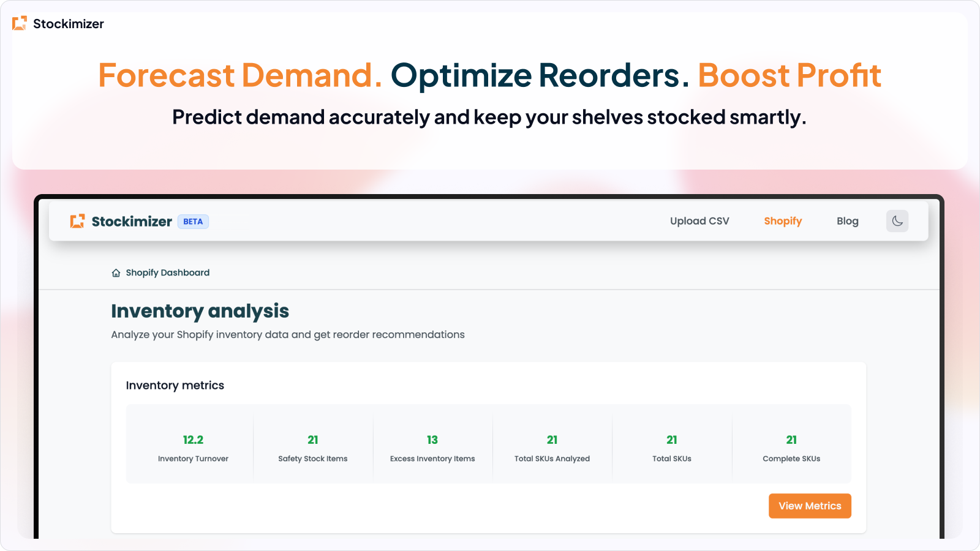The height and width of the screenshot is (551, 980).
Task: Click the Stockimizer logo at top left
Action: tap(58, 24)
